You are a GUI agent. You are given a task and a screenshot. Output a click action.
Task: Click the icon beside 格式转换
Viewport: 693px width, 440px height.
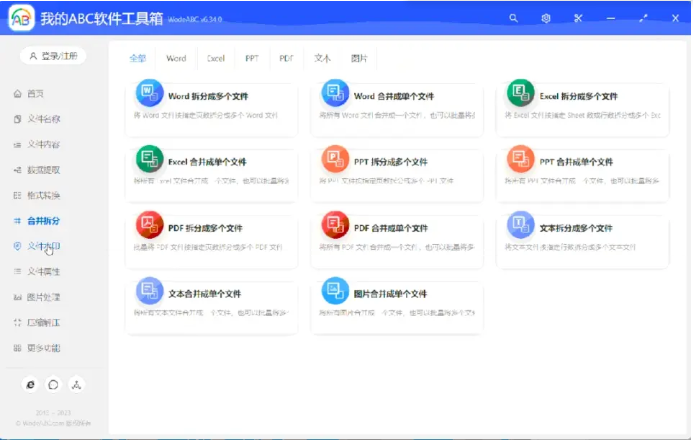(x=17, y=195)
